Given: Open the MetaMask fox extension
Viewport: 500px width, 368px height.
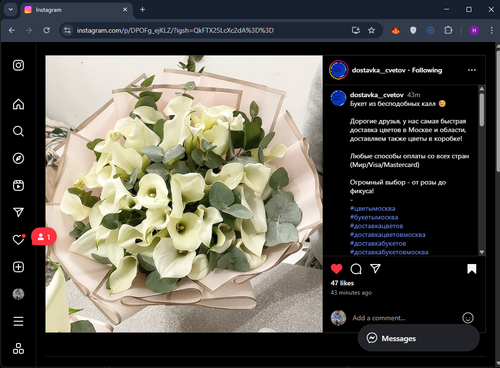Looking at the screenshot, I should 396,30.
